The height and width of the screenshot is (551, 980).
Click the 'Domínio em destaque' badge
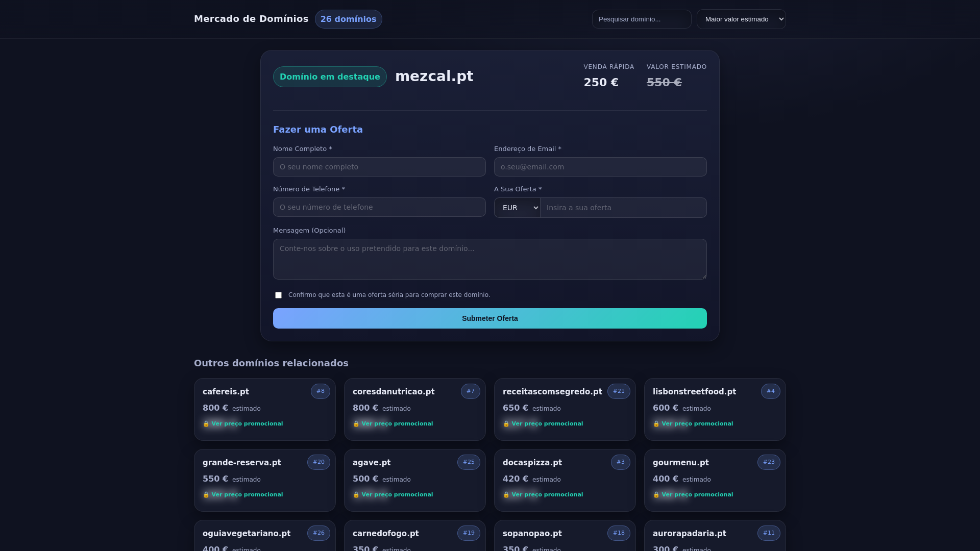coord(330,77)
